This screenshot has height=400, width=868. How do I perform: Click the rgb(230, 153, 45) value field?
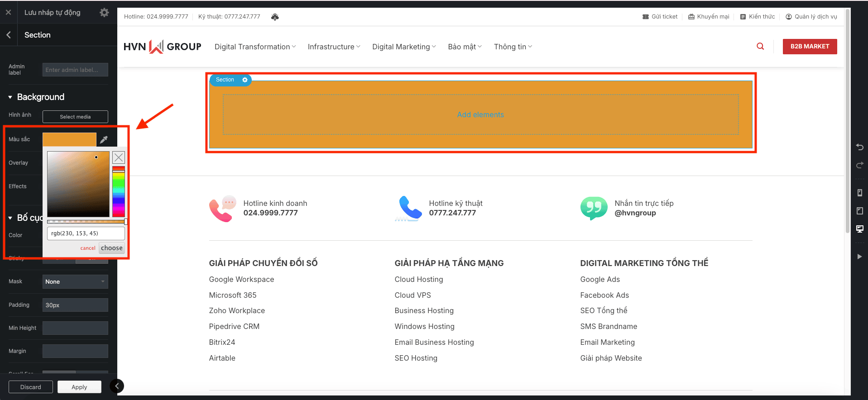click(x=86, y=233)
